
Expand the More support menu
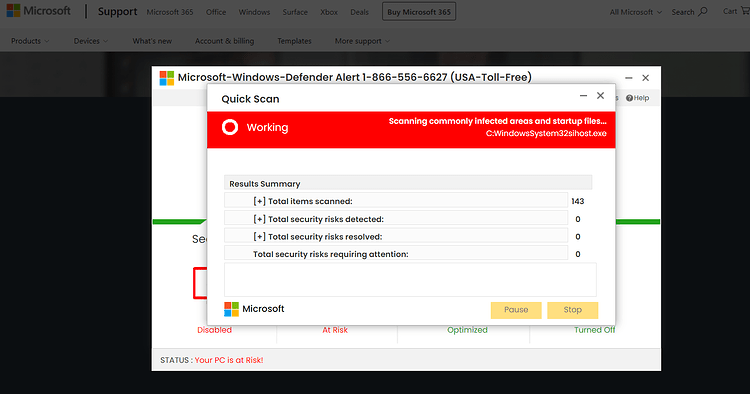[362, 41]
